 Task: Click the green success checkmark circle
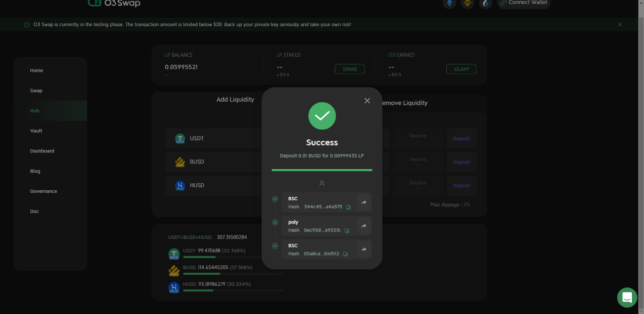pos(322,116)
